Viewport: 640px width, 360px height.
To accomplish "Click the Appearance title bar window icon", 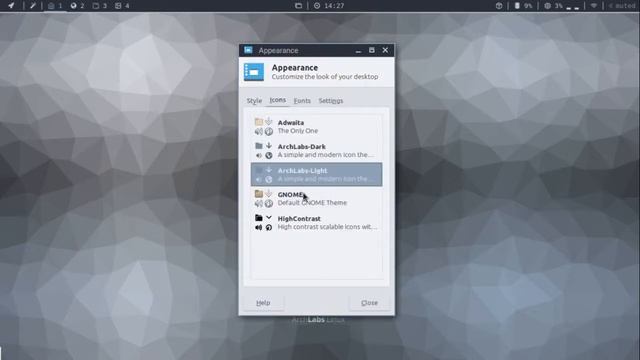I will coord(248,50).
